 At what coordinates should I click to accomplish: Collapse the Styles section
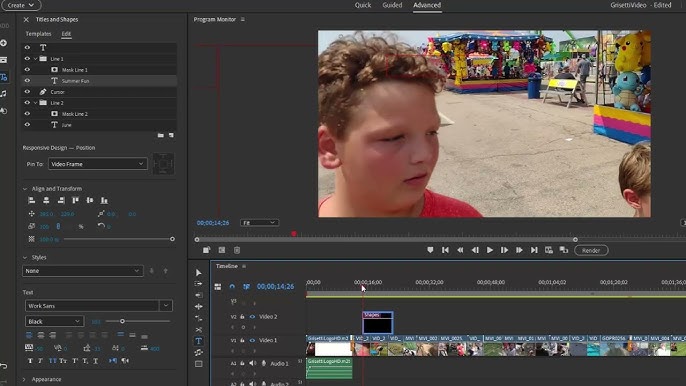pyautogui.click(x=24, y=257)
